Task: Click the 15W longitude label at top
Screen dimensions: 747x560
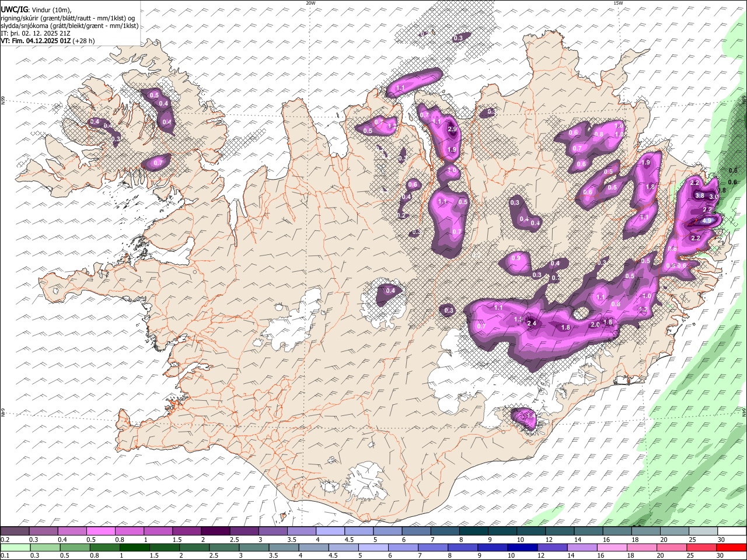Action: pos(617,3)
